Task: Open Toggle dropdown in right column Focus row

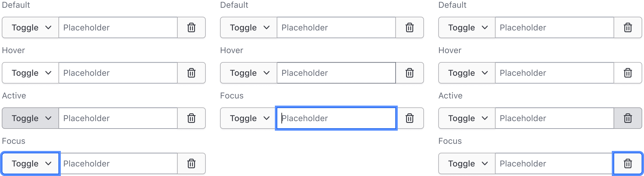Action: pos(467,163)
